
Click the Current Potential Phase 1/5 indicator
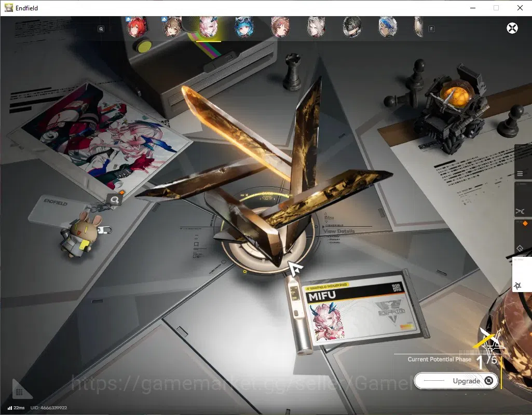coord(454,361)
